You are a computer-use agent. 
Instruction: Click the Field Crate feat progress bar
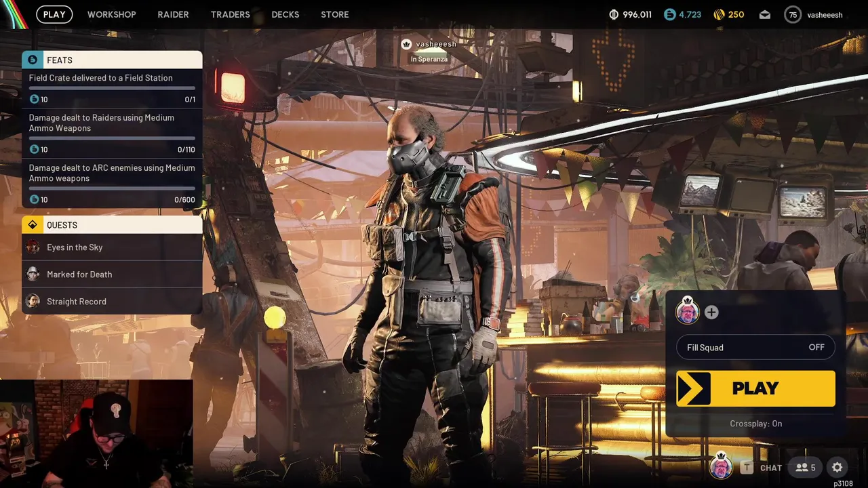pyautogui.click(x=112, y=88)
